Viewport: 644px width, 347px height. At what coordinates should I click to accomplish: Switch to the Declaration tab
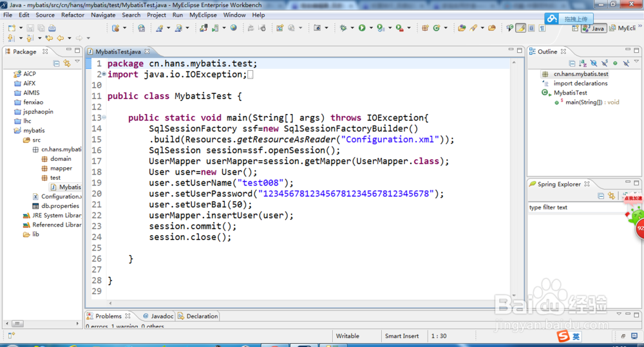(x=198, y=316)
